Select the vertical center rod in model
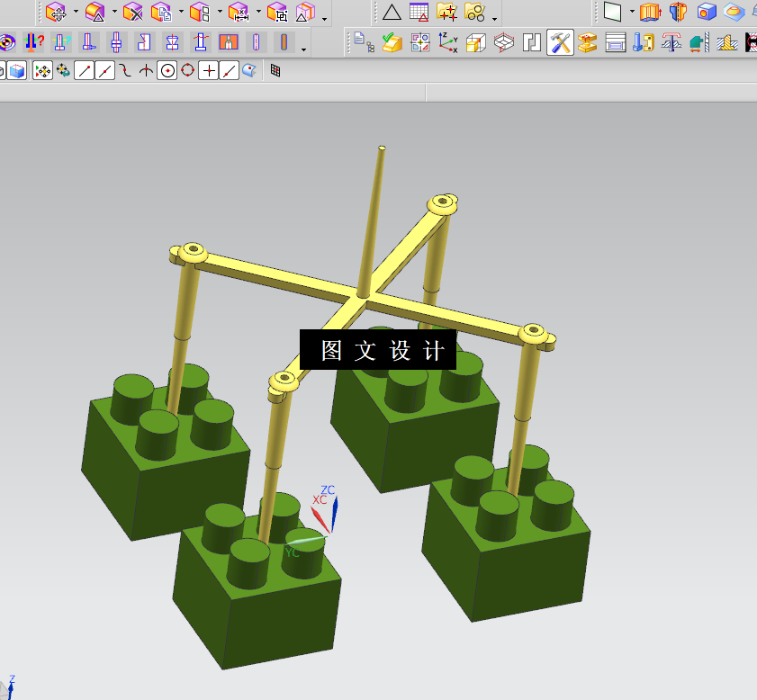Screen dimensions: 757x700 (x=372, y=222)
